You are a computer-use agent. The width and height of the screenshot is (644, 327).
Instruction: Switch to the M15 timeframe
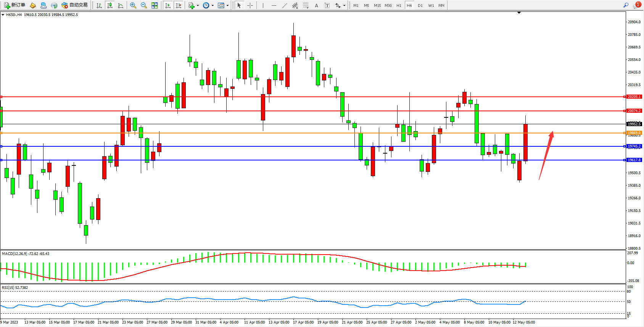click(x=377, y=5)
